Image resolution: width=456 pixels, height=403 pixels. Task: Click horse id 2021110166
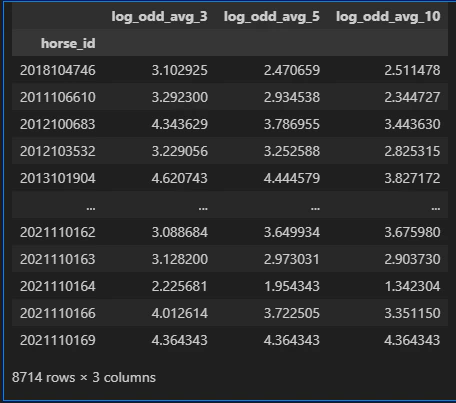[x=58, y=313]
